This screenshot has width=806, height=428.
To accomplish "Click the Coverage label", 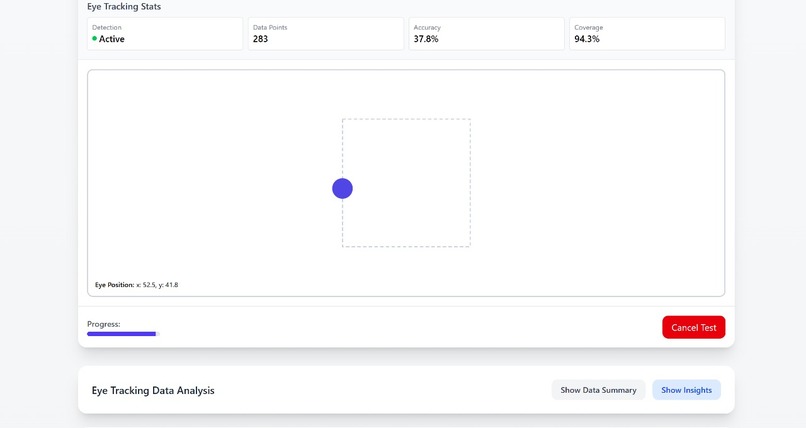I will tap(589, 27).
